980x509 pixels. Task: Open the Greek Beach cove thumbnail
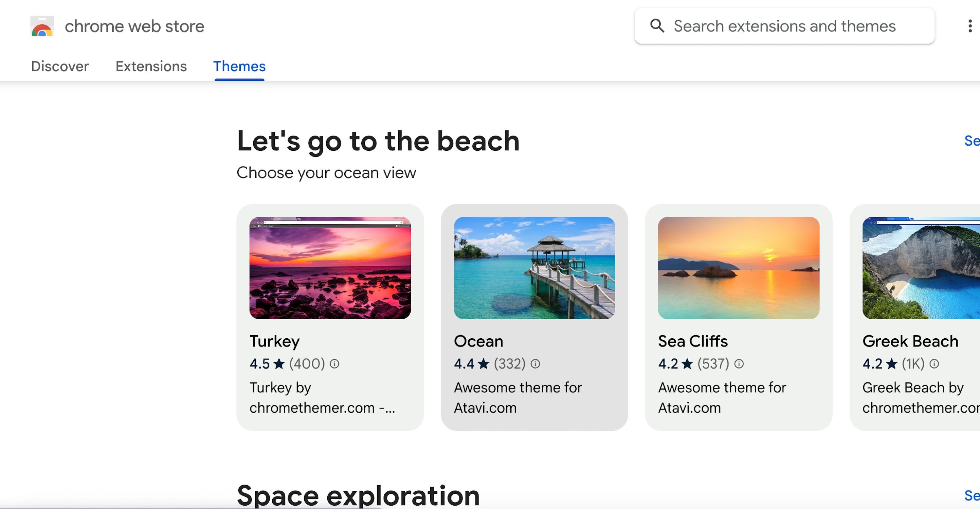coord(921,268)
